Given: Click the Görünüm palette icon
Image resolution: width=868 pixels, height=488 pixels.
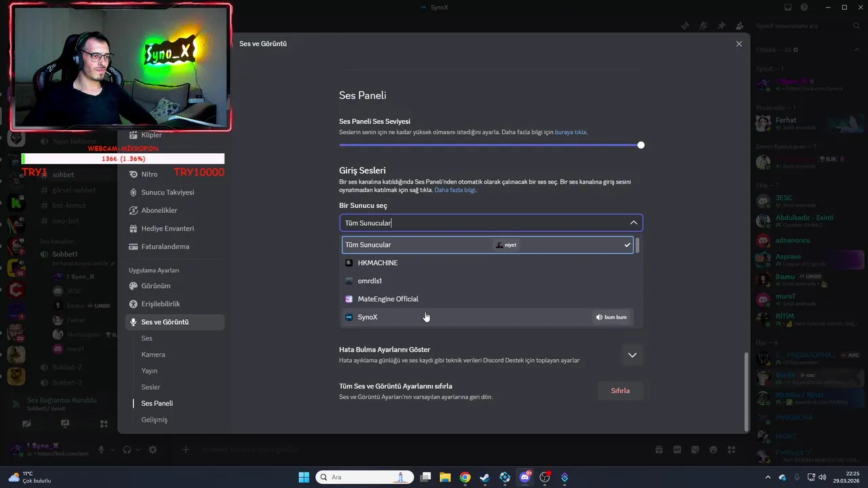Looking at the screenshot, I should coord(133,286).
